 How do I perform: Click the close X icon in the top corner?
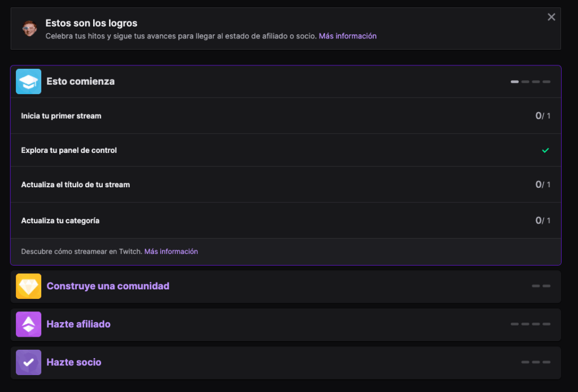551,16
